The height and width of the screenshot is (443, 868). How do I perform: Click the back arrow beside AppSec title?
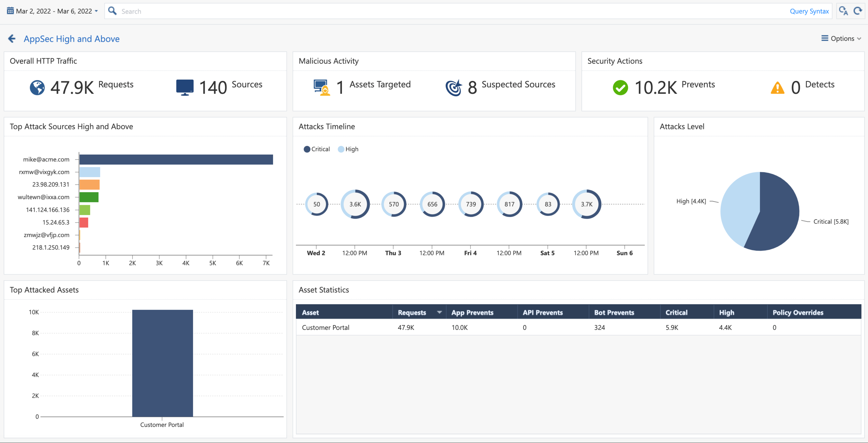coord(12,39)
